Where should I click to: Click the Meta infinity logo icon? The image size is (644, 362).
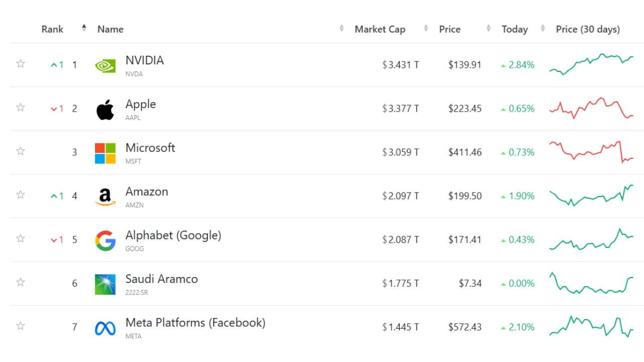105,328
